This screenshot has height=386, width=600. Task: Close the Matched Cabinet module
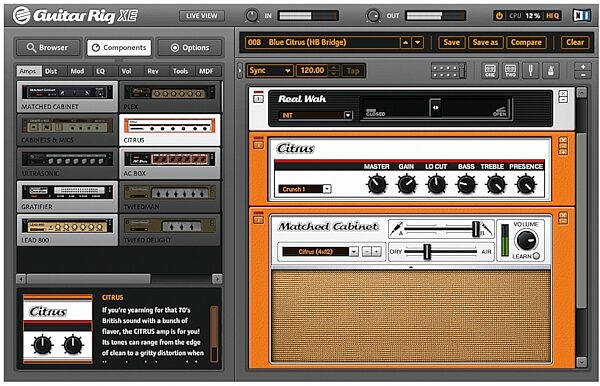tap(563, 215)
